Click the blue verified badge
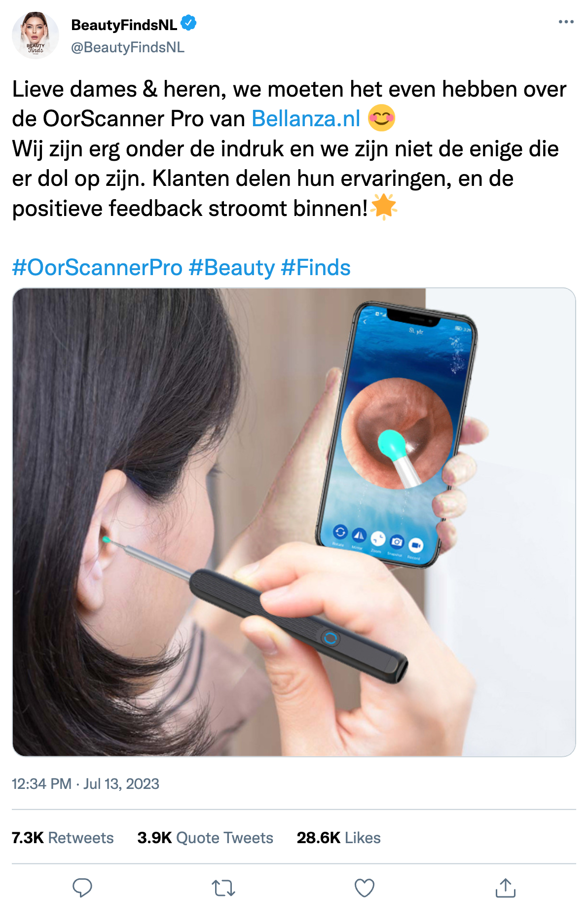Screen dimensions: 588x924 pos(188,23)
